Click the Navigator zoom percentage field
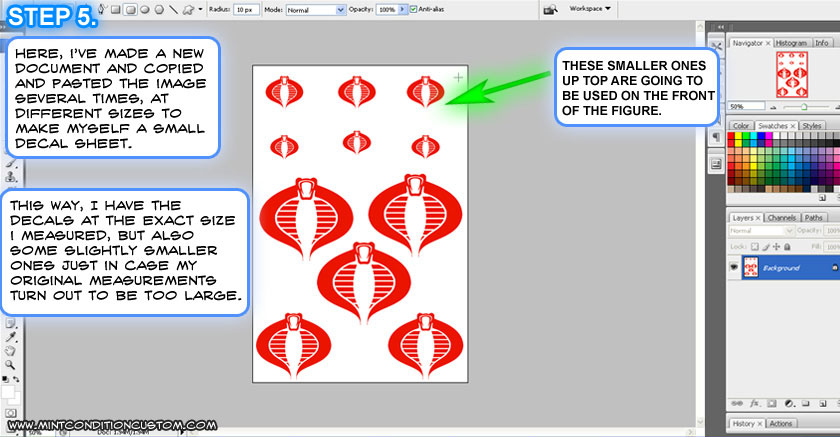This screenshot has height=437, width=840. [x=746, y=107]
